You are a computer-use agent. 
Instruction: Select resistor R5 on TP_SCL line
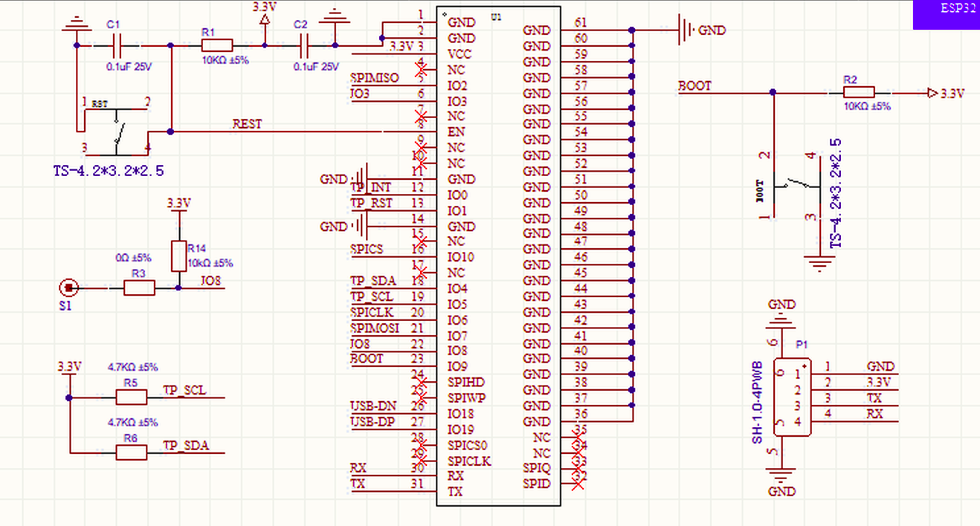point(131,397)
